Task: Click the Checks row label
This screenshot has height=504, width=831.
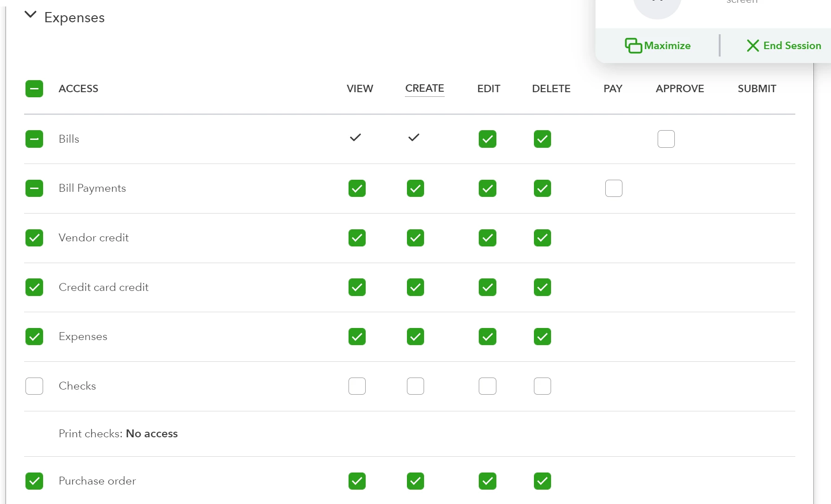Action: pos(77,386)
